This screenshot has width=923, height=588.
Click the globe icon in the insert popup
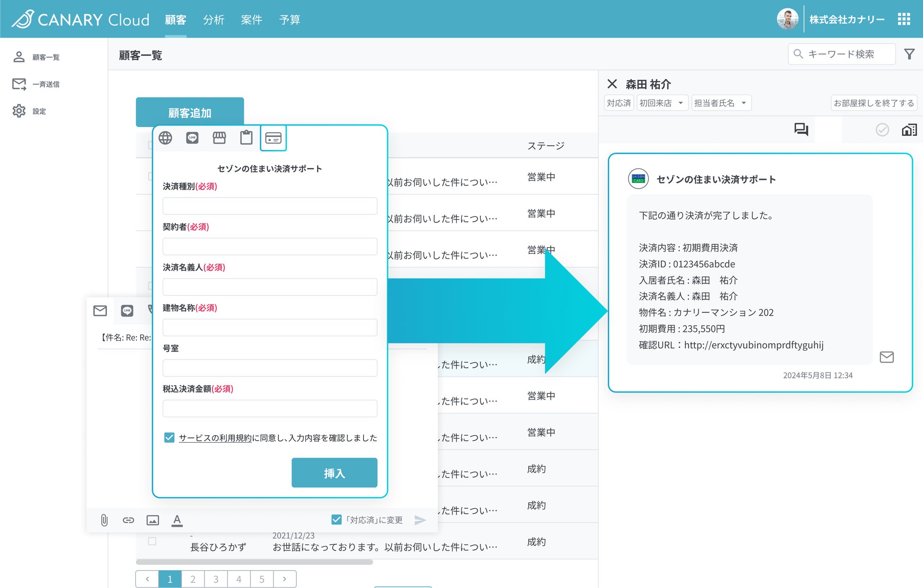coord(165,138)
